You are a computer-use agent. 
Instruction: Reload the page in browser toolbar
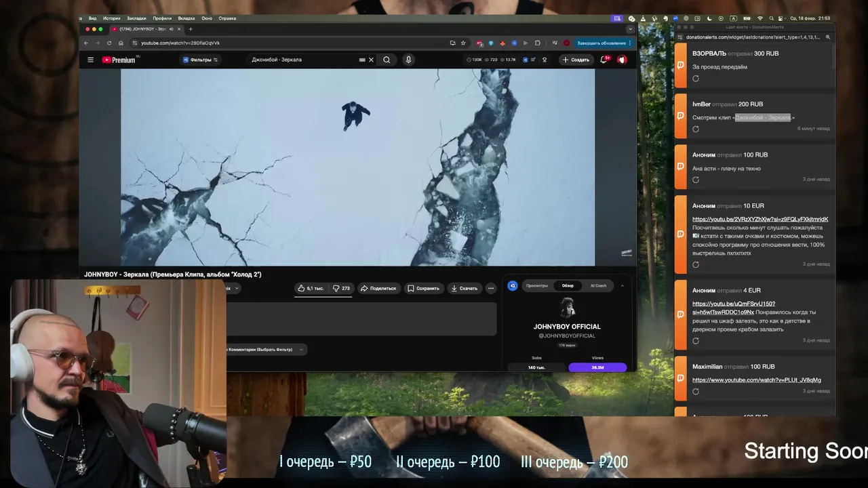point(109,43)
